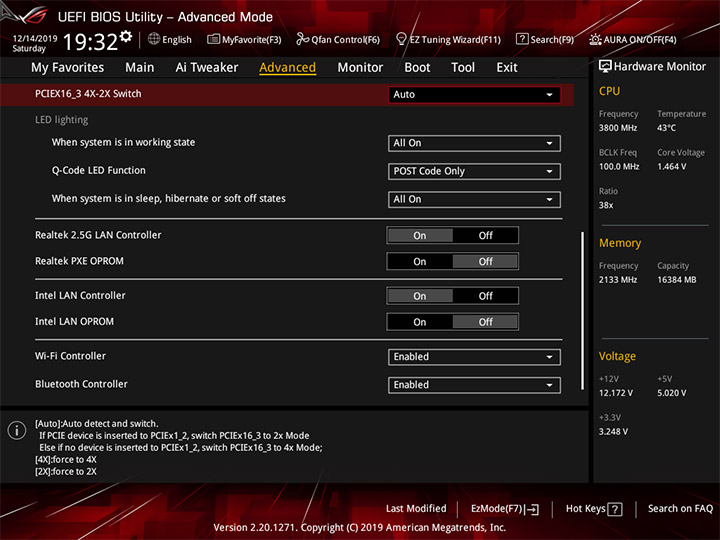
Task: Switch to Boot tab
Action: pos(417,68)
